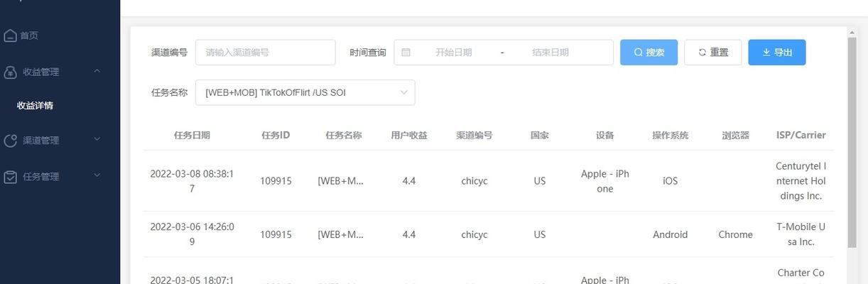
Task: Click the 操作系统 column header
Action: click(x=671, y=135)
